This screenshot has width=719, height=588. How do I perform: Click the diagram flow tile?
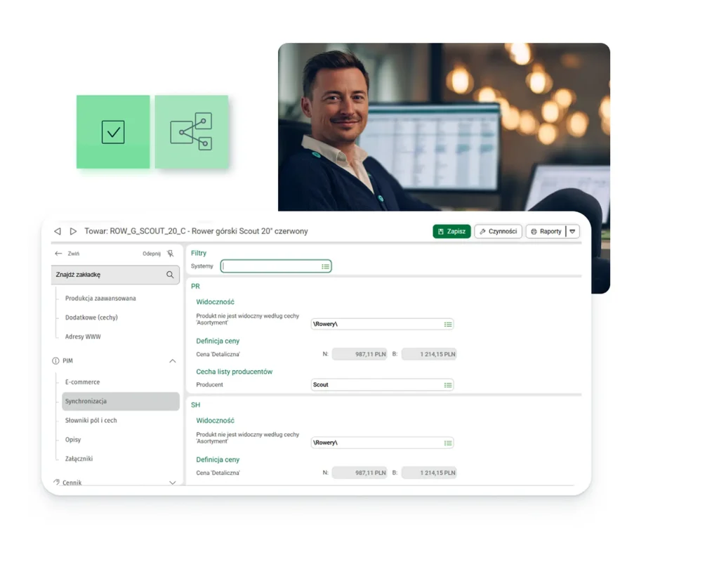coord(192,131)
